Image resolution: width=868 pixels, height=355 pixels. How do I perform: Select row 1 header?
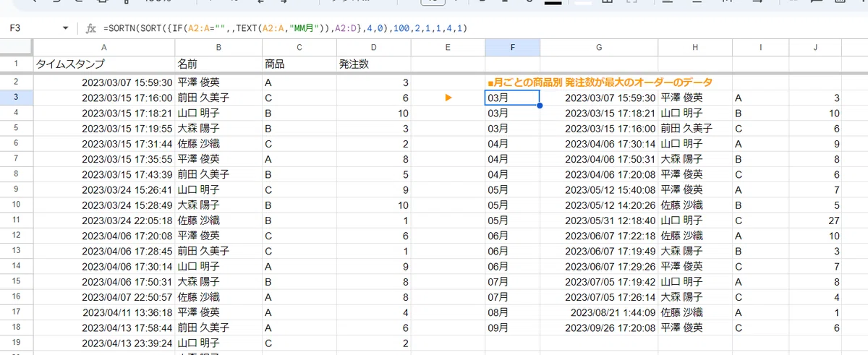[16, 64]
